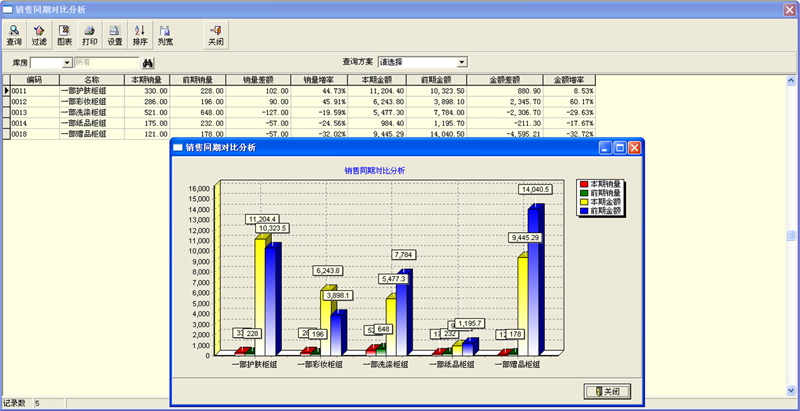Click the 一部护肤柜组 name cell

[92, 91]
